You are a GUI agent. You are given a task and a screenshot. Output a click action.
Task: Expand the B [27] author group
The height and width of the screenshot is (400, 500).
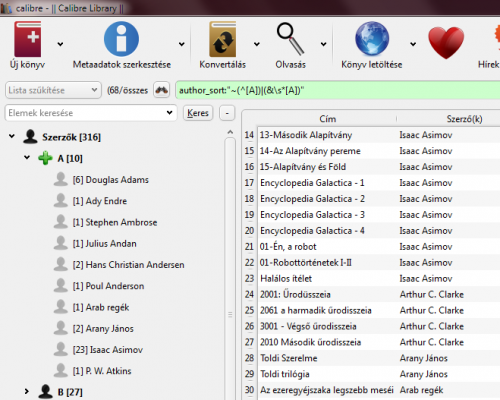click(x=27, y=391)
